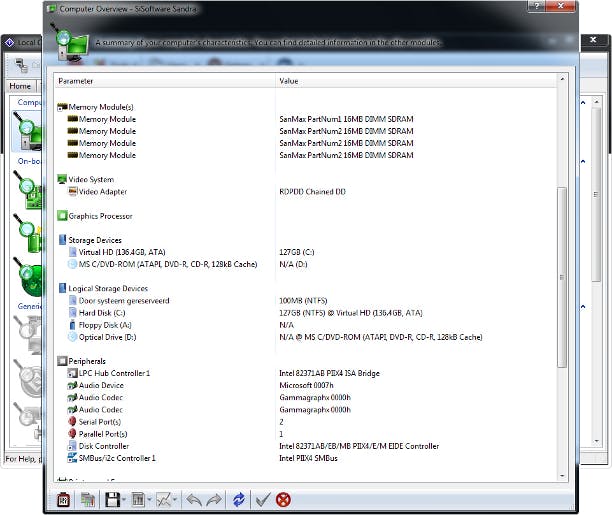The image size is (612, 515).
Task: Click the list scrollbar down arrow
Action: pyautogui.click(x=562, y=476)
